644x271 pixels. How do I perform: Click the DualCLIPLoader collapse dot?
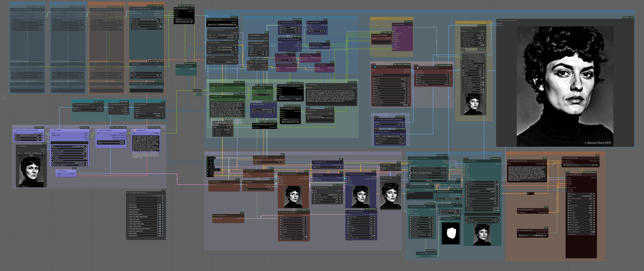[x=208, y=42]
